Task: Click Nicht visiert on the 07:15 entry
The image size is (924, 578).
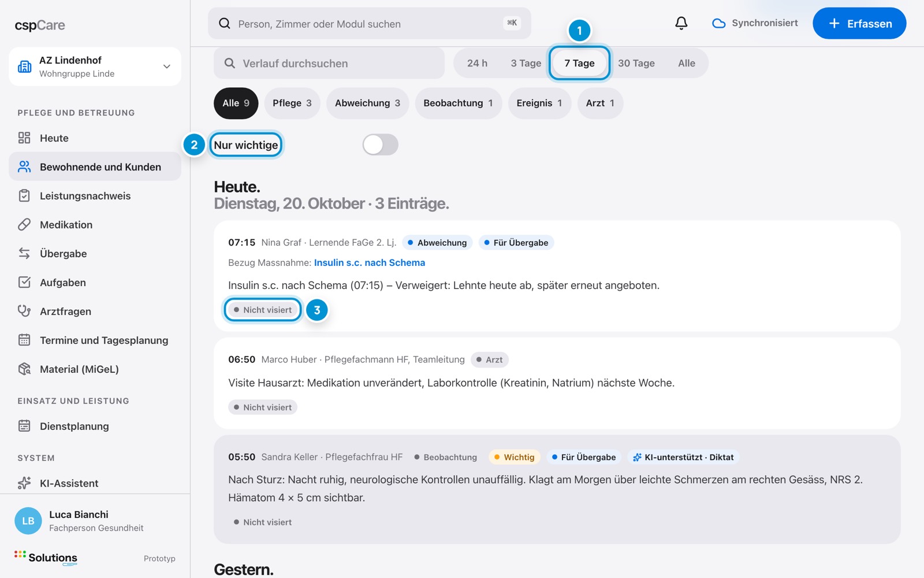Action: click(x=263, y=310)
